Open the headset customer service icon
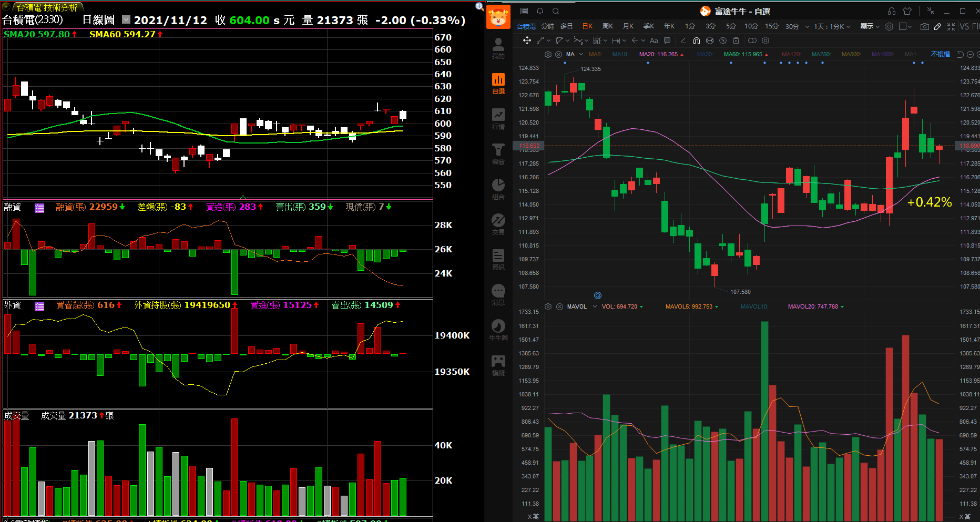 pyautogui.click(x=892, y=11)
